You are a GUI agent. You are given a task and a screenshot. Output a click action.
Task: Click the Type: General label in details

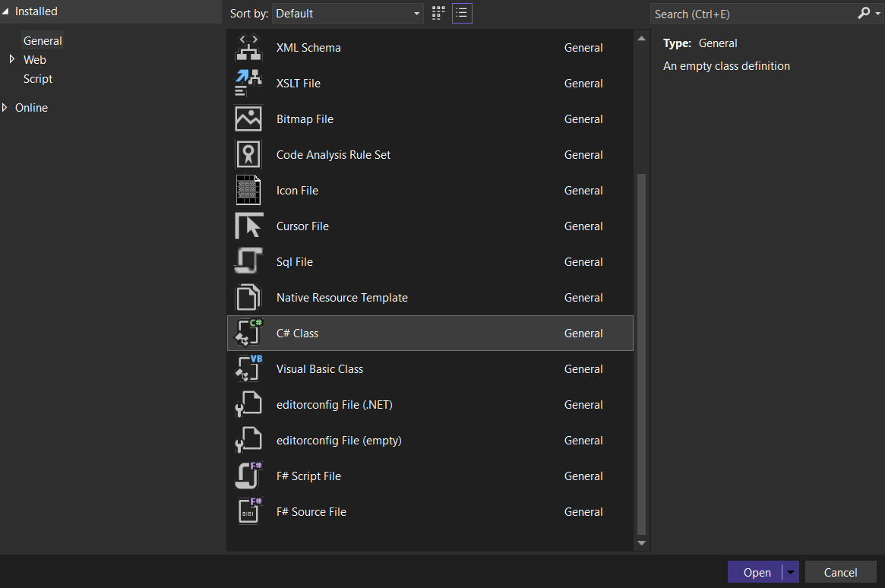click(700, 43)
